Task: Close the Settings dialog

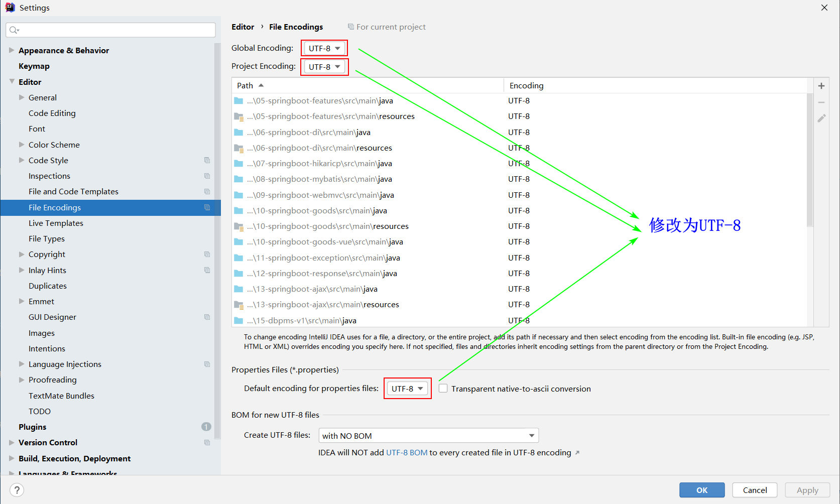Action: tap(824, 8)
